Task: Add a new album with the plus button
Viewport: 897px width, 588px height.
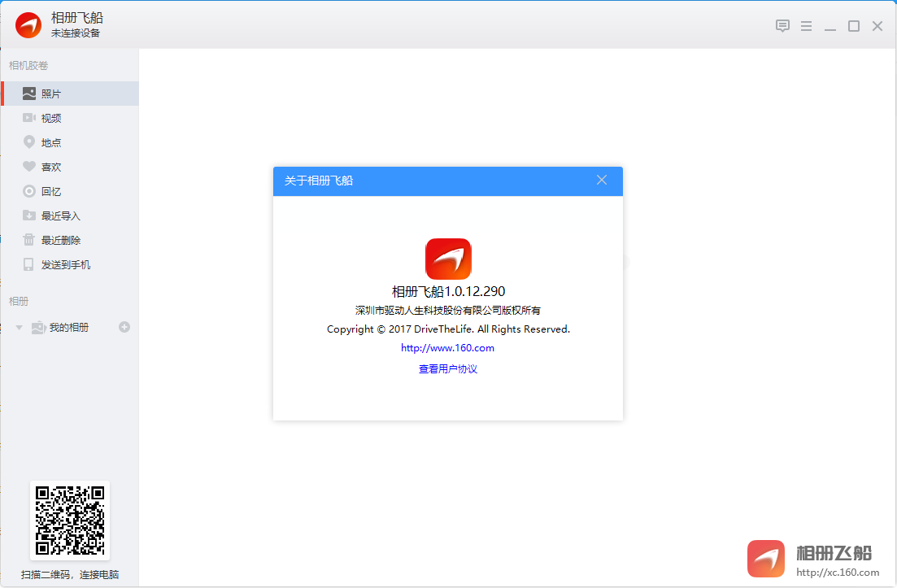Action: click(124, 327)
